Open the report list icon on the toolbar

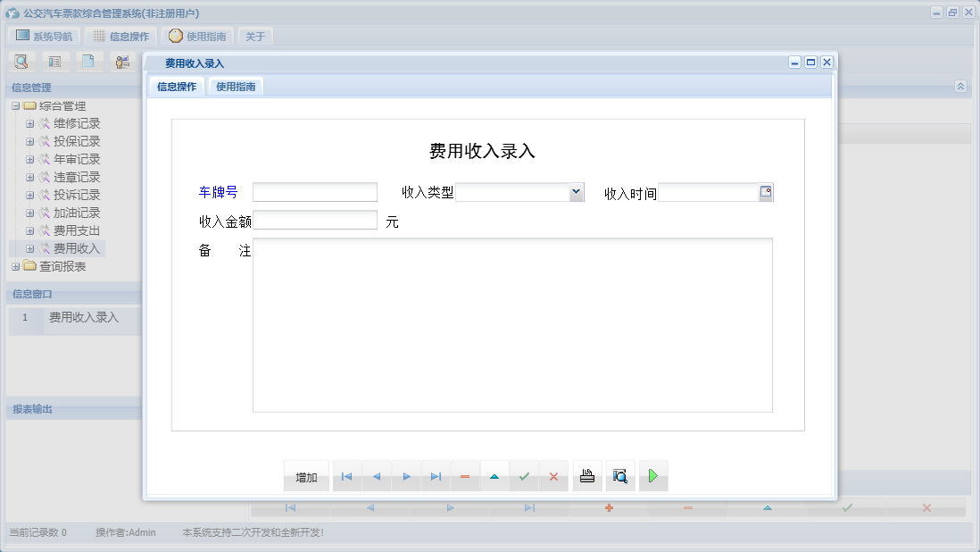54,61
